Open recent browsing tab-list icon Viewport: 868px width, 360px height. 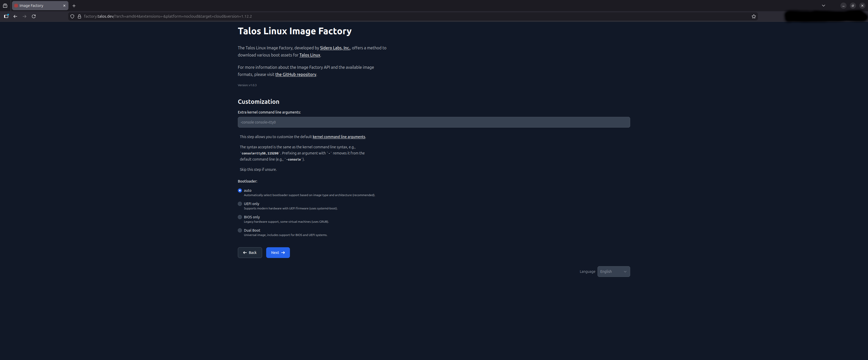[5, 6]
